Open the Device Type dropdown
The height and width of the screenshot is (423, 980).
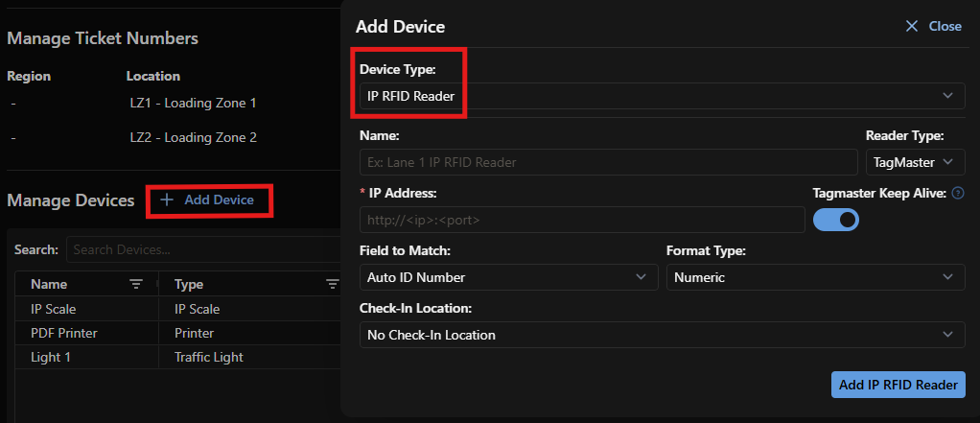point(663,96)
